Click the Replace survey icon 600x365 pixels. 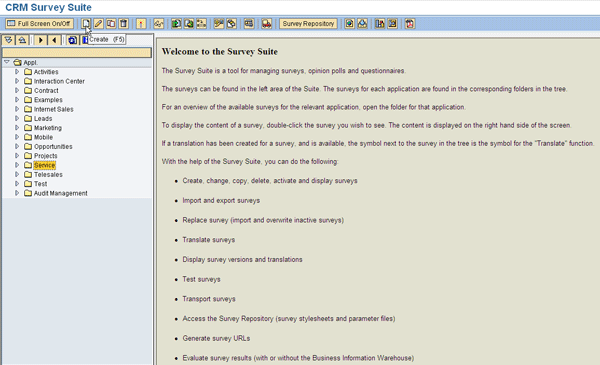[201, 24]
